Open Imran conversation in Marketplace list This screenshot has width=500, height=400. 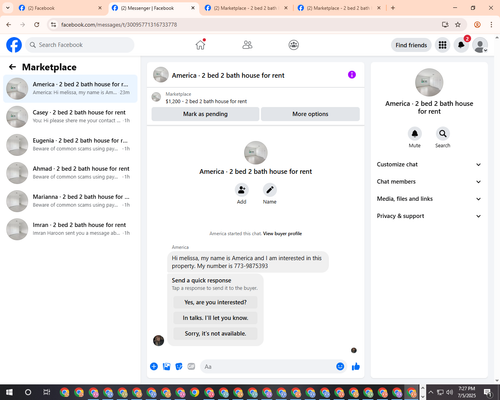coord(70,229)
